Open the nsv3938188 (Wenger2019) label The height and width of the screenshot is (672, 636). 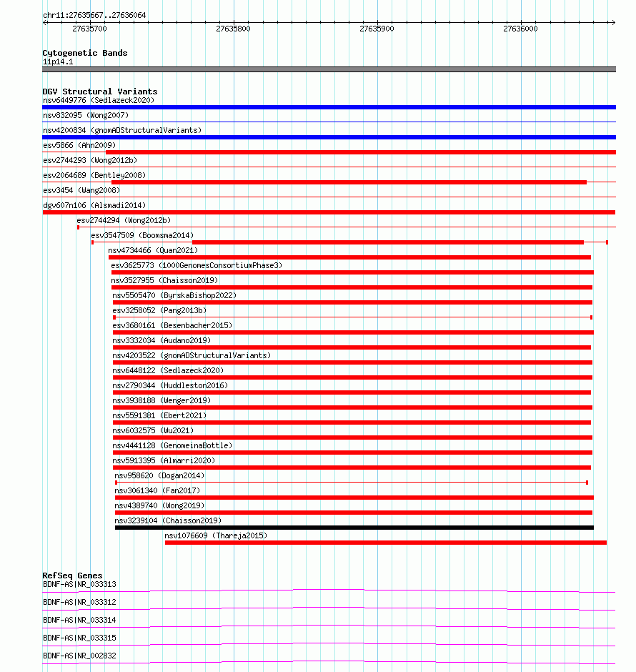162,400
